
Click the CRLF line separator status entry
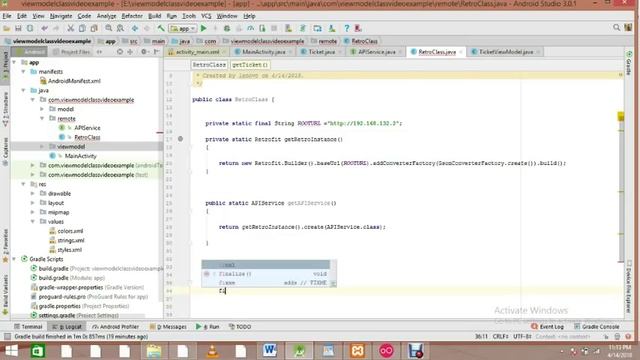pyautogui.click(x=500, y=337)
